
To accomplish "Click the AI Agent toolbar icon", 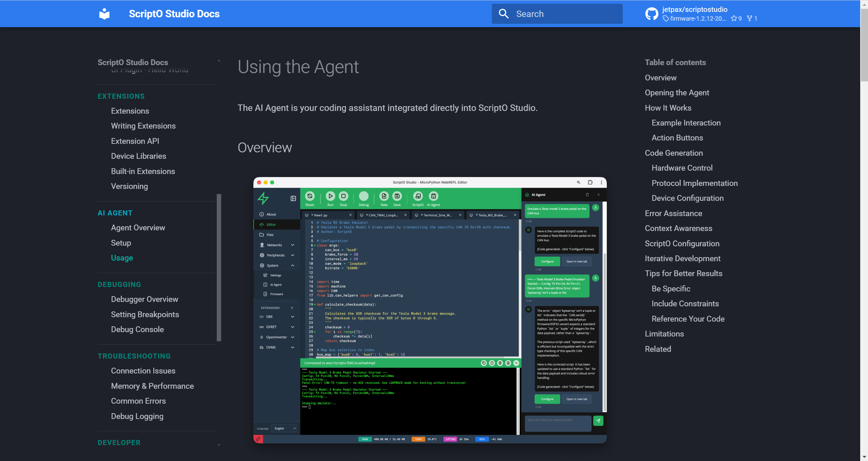I will (433, 196).
